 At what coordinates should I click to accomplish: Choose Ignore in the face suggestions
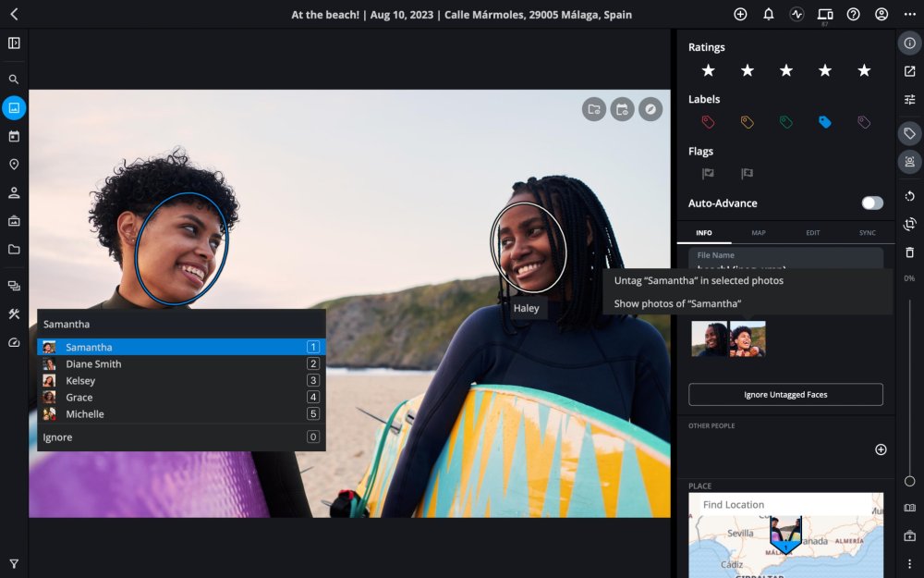click(x=181, y=437)
